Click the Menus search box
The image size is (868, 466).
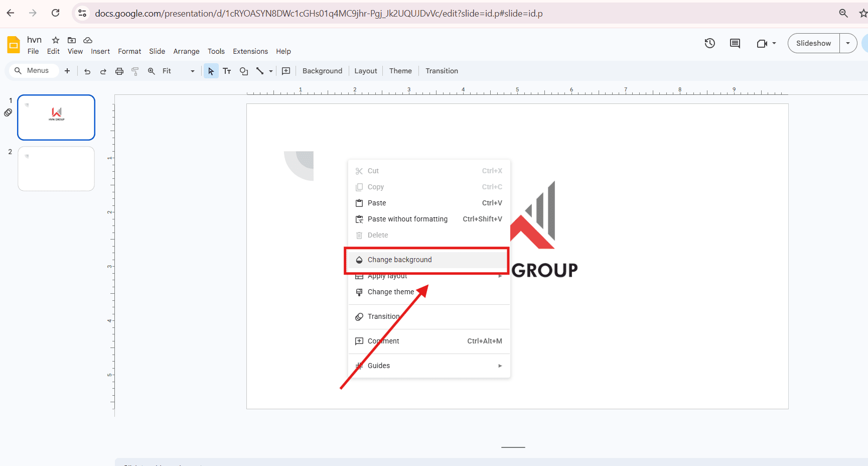click(34, 71)
